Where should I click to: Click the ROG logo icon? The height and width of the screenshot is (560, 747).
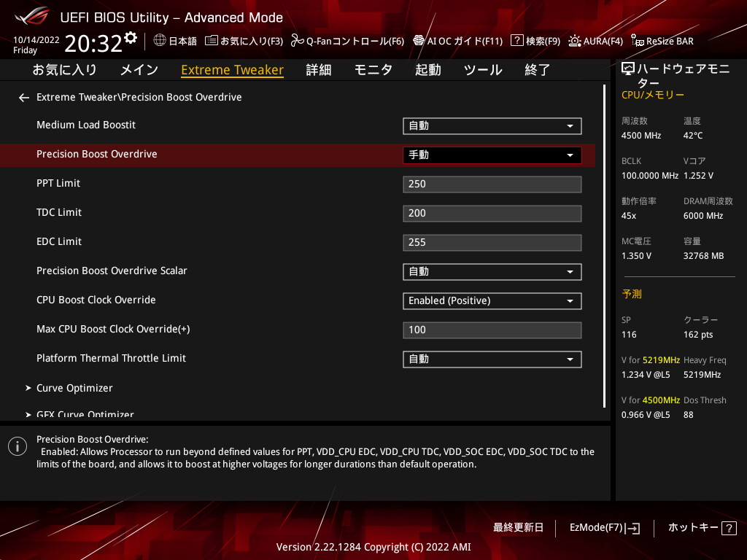31,16
